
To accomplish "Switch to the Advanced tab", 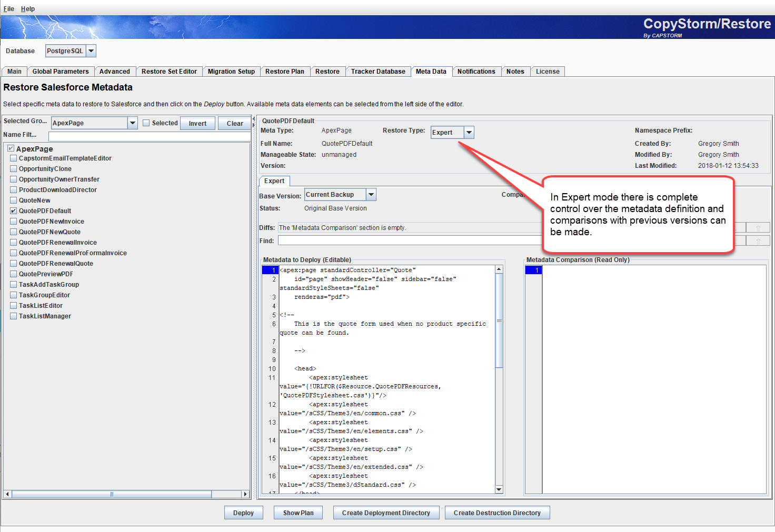I will pos(115,72).
